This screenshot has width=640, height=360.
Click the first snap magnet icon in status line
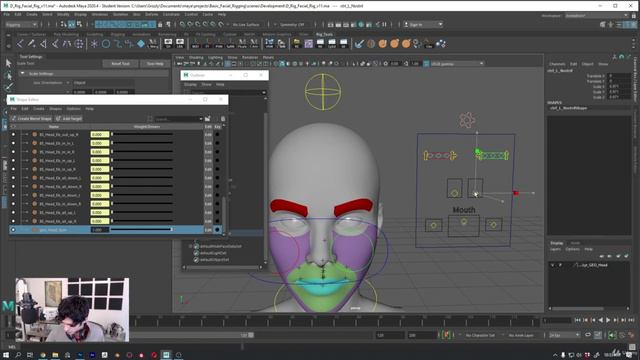[182, 24]
